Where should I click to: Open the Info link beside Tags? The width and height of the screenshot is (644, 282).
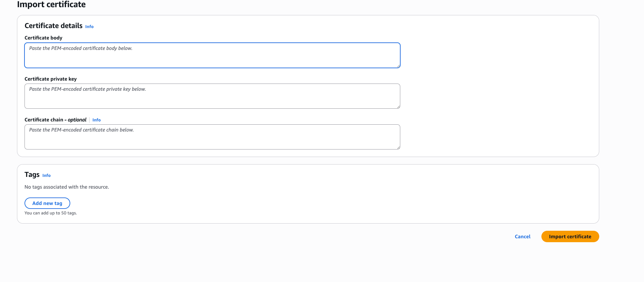tap(46, 176)
